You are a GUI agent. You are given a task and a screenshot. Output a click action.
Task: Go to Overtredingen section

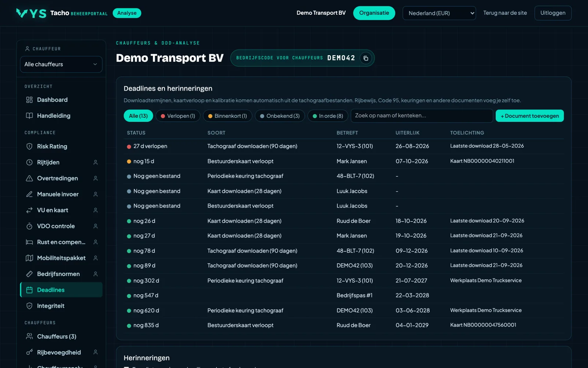pos(61,178)
